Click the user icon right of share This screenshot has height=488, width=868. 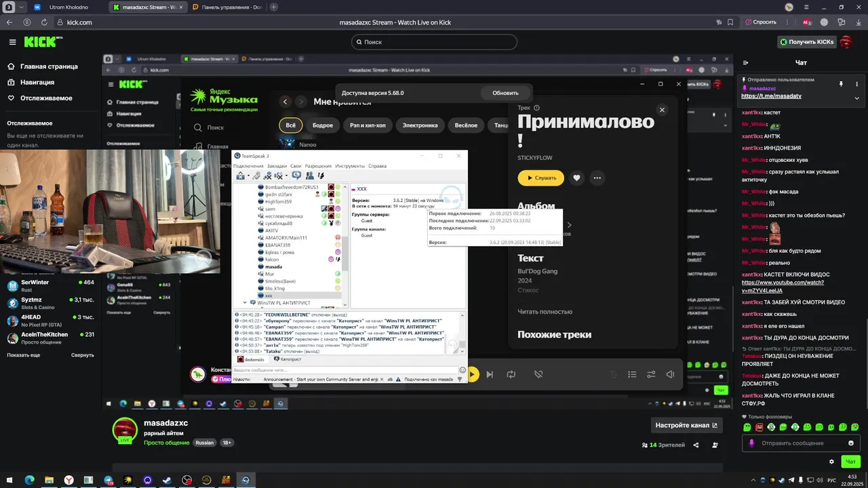click(x=715, y=445)
